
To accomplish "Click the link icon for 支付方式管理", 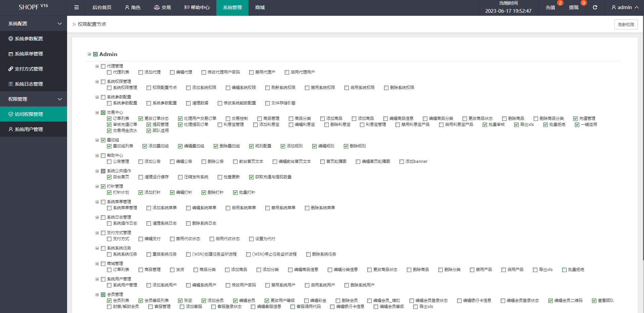I will (x=11, y=69).
